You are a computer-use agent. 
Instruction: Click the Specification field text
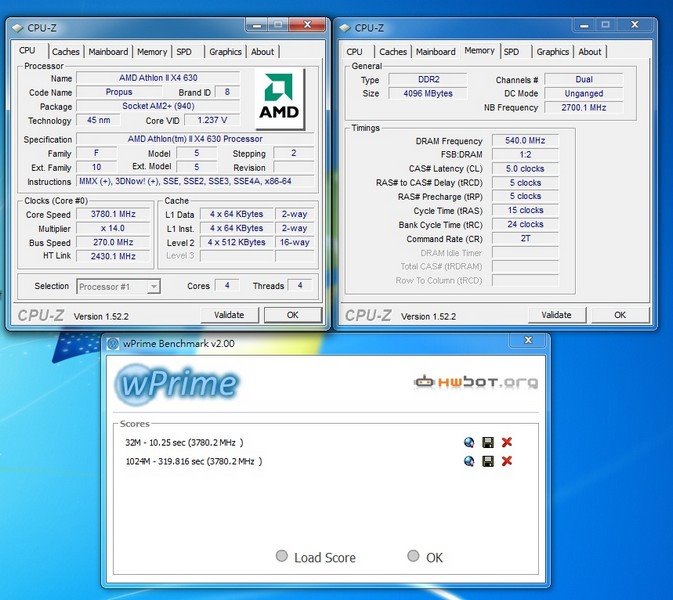pos(195,139)
